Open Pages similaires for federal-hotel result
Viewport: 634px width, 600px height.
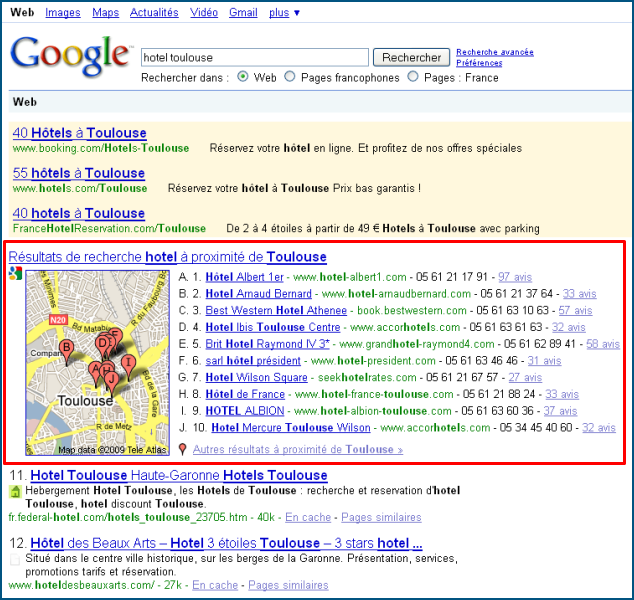pyautogui.click(x=381, y=517)
